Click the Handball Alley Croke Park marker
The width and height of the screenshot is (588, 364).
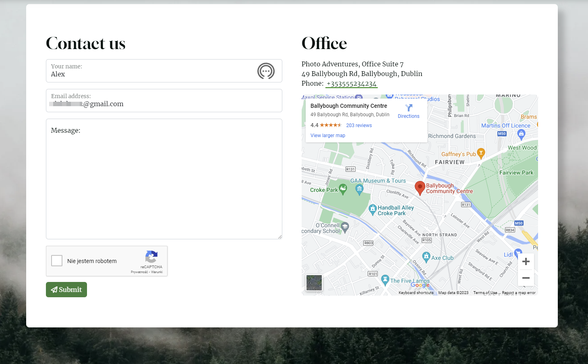tap(373, 209)
